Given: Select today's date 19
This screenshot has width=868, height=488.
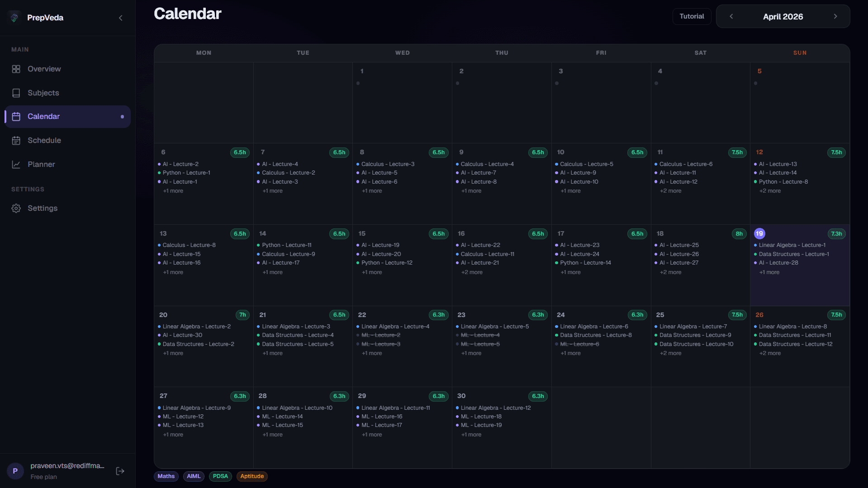Looking at the screenshot, I should tap(759, 233).
